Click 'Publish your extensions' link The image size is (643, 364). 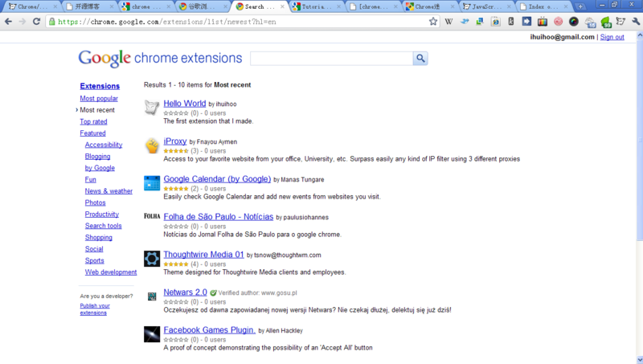point(95,309)
